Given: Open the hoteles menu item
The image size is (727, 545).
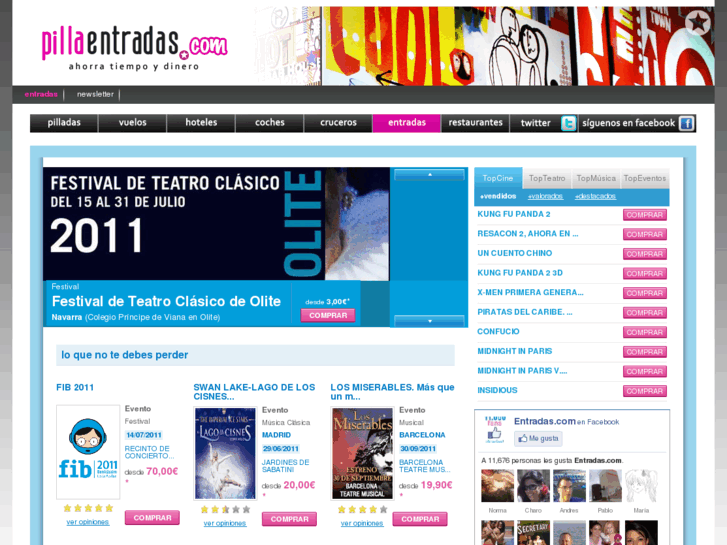Looking at the screenshot, I should click(201, 123).
